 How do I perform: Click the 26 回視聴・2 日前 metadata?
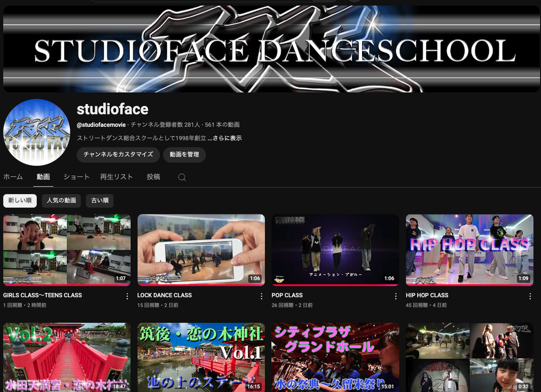pyautogui.click(x=292, y=305)
